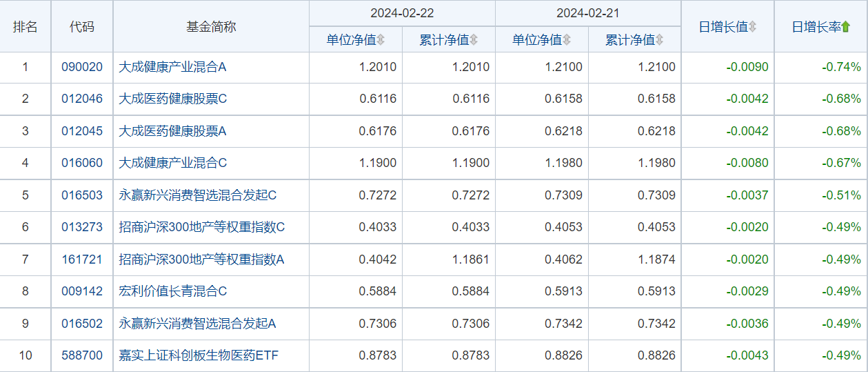The image size is (868, 372).
Task: Select the -0.0080 daily growth value
Action: [x=747, y=163]
